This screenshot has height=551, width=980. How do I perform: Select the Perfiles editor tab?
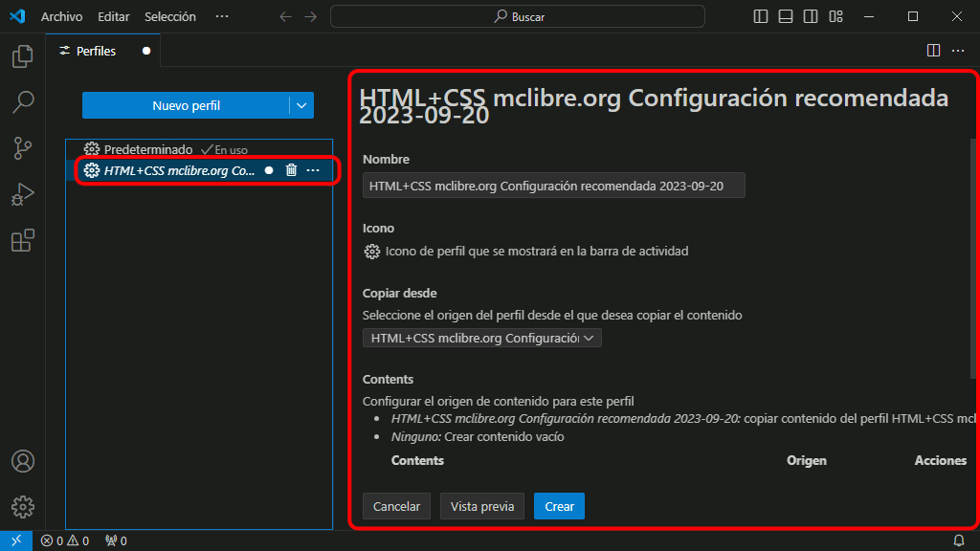[103, 51]
